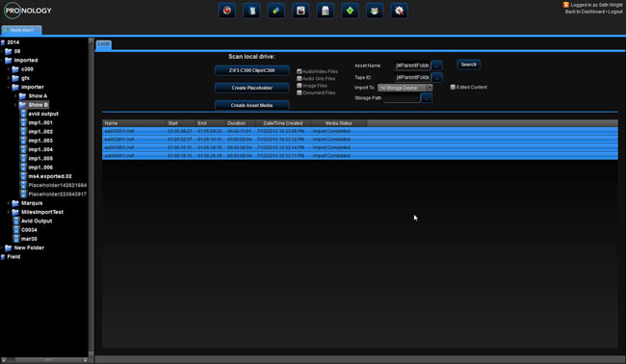Image resolution: width=626 pixels, height=364 pixels.
Task: Click the folder icon of Show A
Action: click(22, 95)
